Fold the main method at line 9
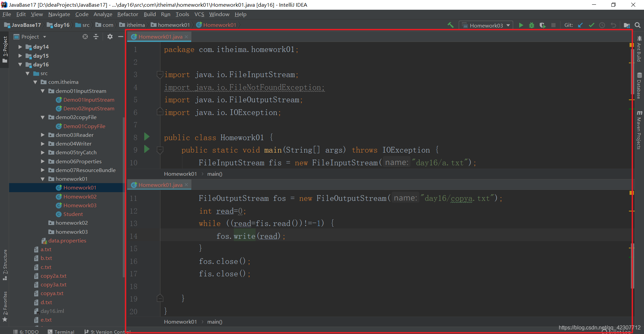 click(160, 150)
